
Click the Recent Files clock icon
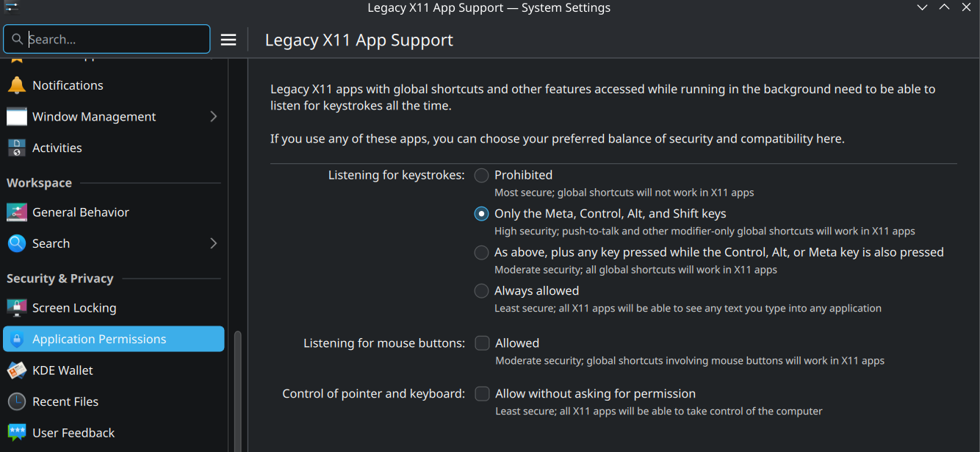(16, 401)
